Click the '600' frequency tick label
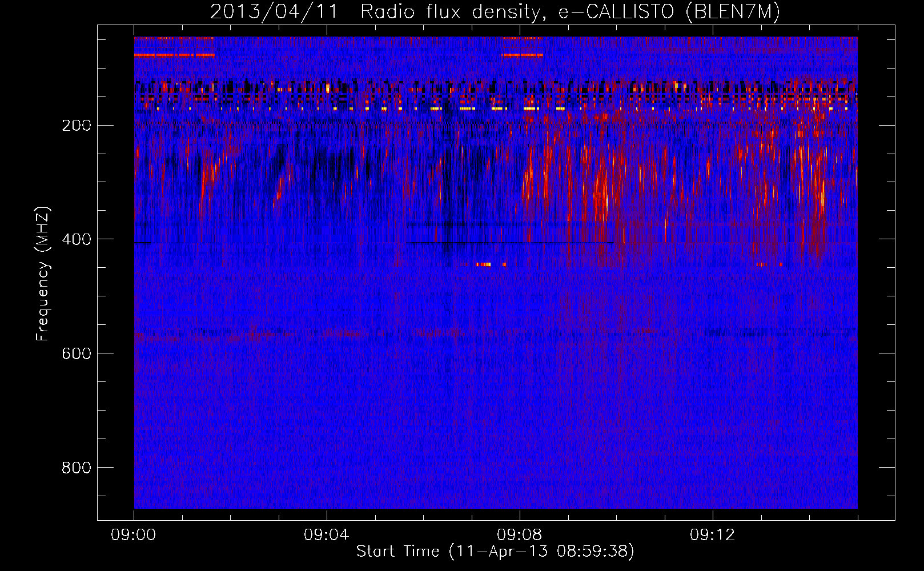The height and width of the screenshot is (571, 924). 77,354
